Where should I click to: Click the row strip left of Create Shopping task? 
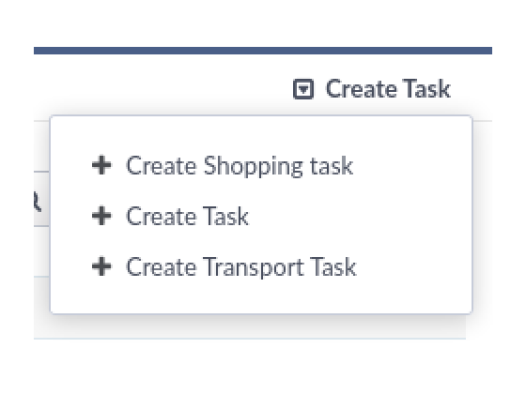[42, 146]
